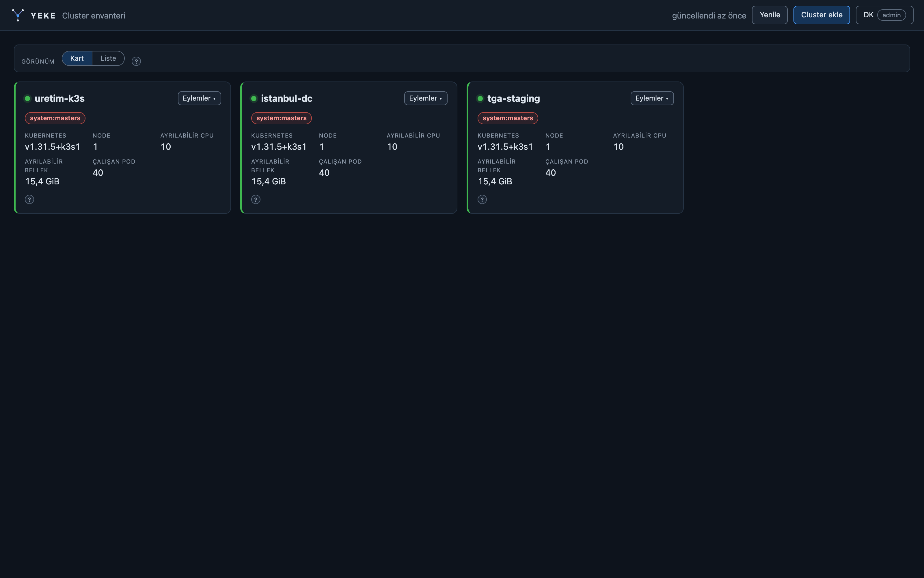Open Eylemler dropdown for uretim-k3s
This screenshot has height=578, width=924.
click(199, 98)
